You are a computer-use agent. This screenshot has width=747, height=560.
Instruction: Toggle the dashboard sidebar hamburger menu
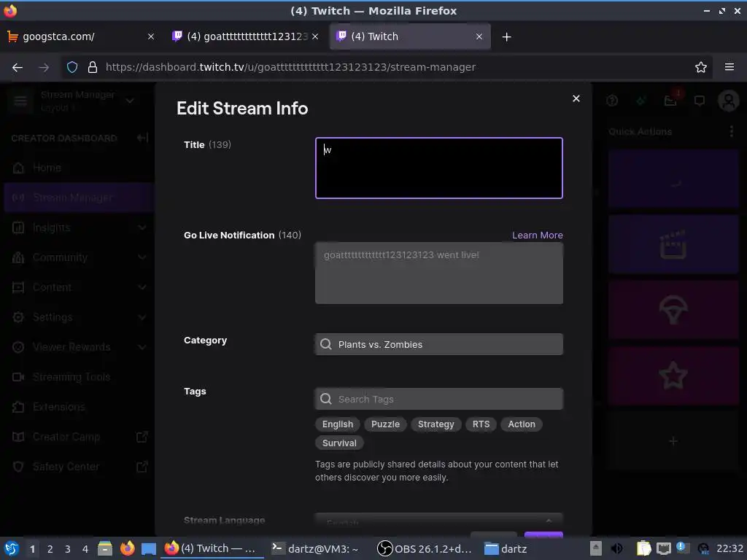(20, 101)
